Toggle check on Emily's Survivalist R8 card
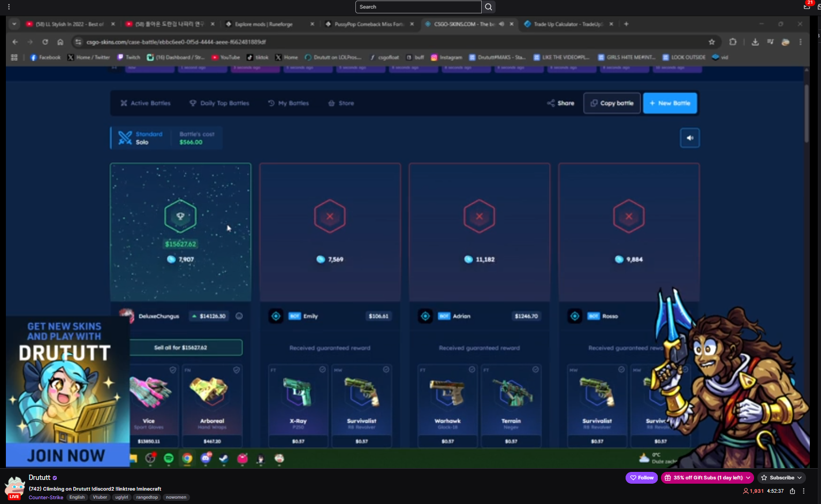This screenshot has height=504, width=821. point(386,370)
